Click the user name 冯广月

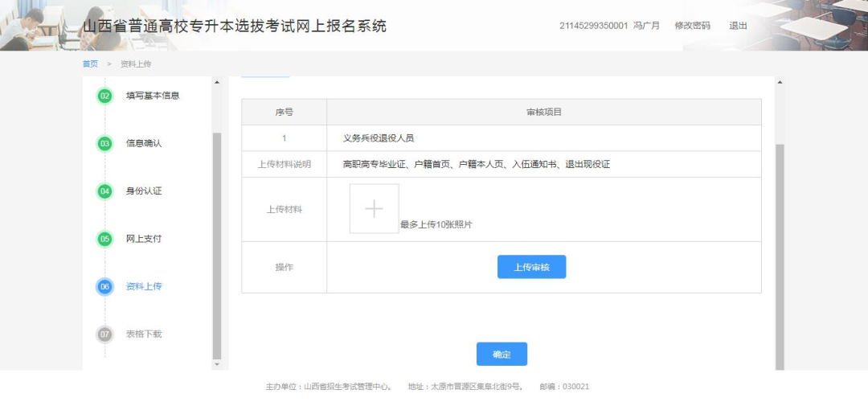pyautogui.click(x=646, y=26)
